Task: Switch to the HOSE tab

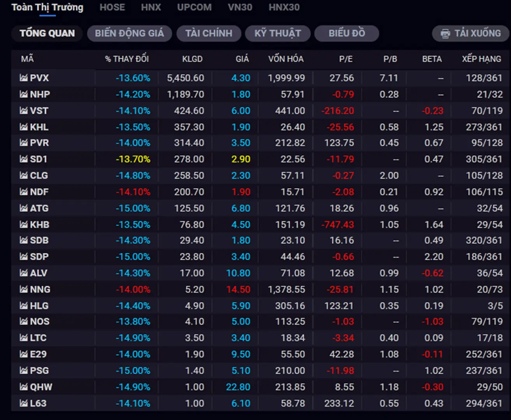Action: pos(112,7)
